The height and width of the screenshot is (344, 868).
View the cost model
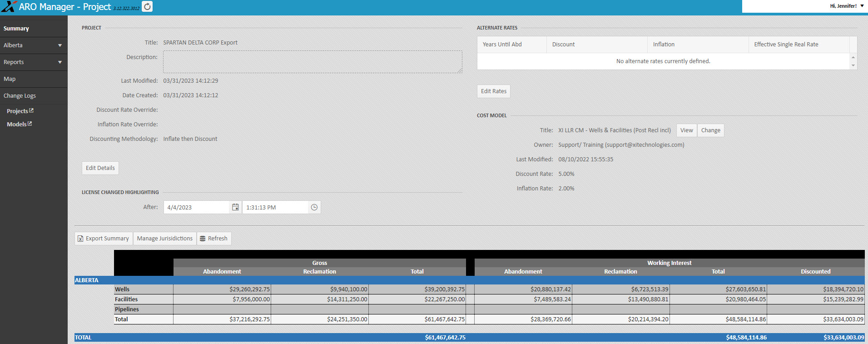point(687,130)
